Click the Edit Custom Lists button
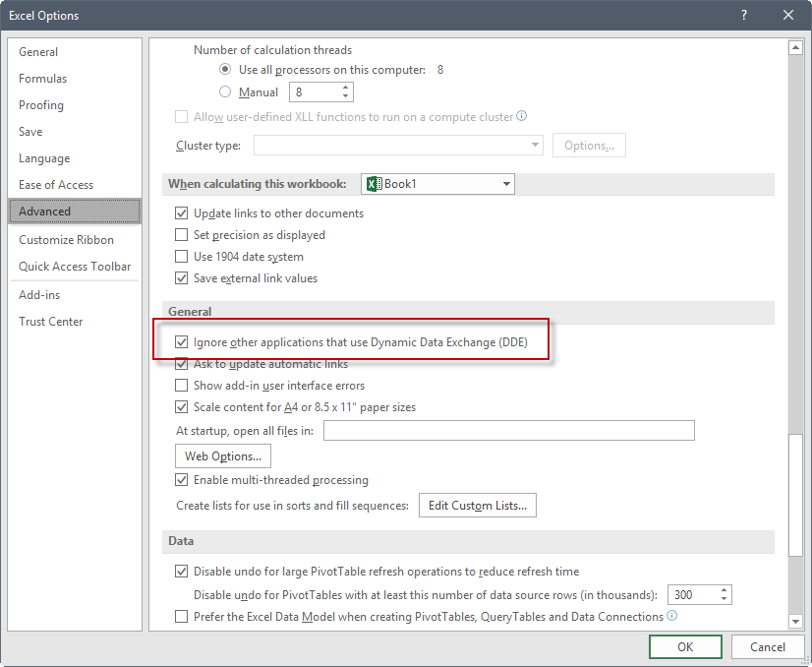Screen dimensions: 812x667 pyautogui.click(x=478, y=506)
